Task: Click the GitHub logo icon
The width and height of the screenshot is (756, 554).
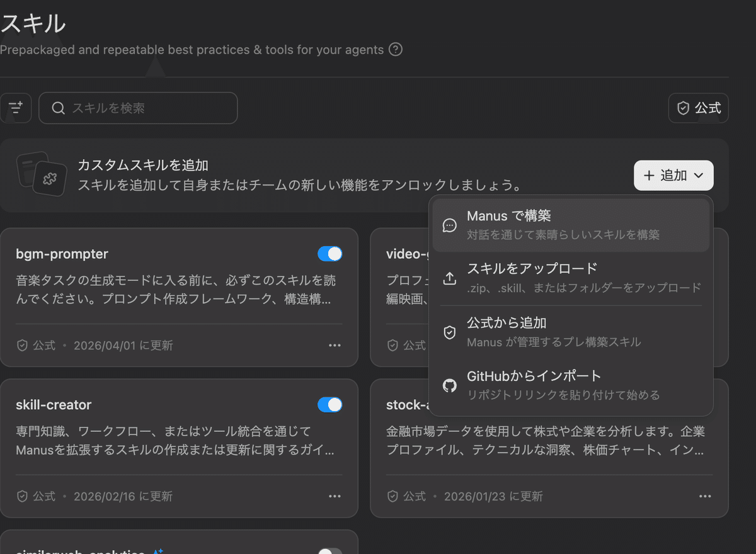Action: [449, 385]
